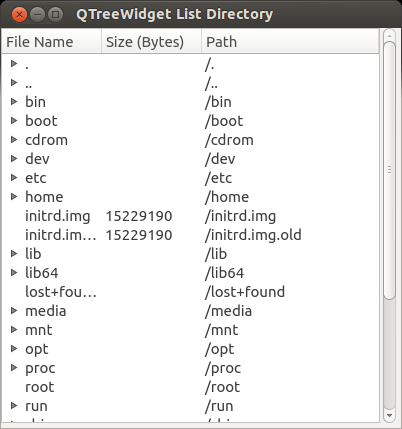This screenshot has width=402, height=429.
Task: Click the /boot path cell
Action: pyautogui.click(x=224, y=121)
